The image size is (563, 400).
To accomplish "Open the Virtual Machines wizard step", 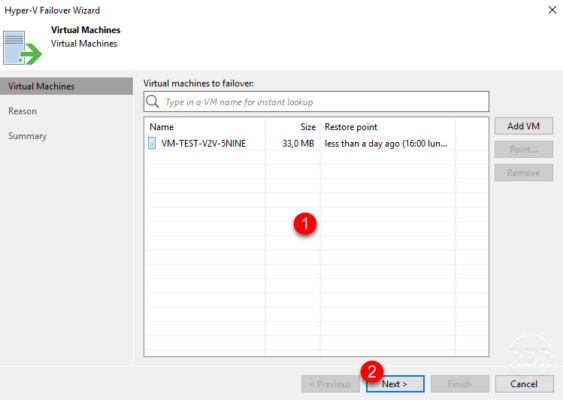I will tap(66, 86).
